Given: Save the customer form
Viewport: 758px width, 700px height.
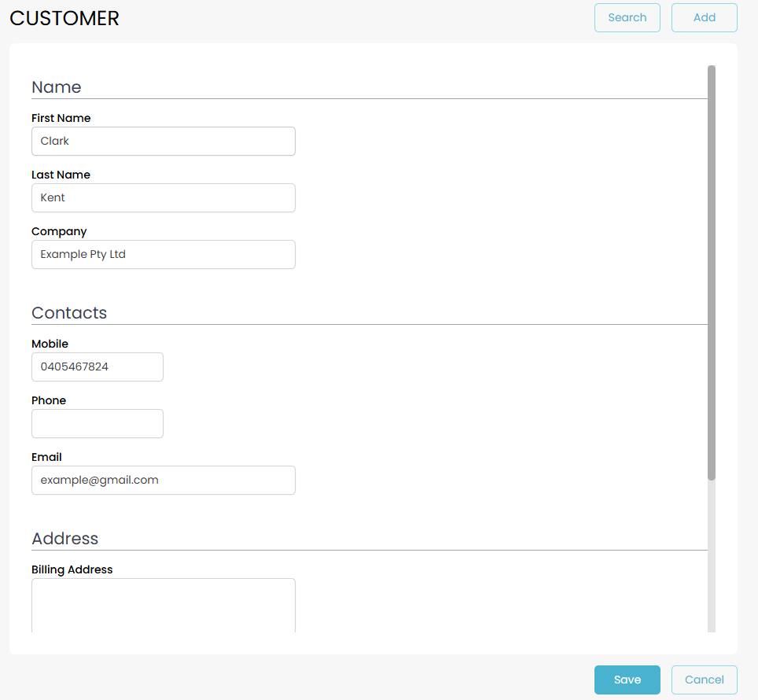Looking at the screenshot, I should coord(627,680).
